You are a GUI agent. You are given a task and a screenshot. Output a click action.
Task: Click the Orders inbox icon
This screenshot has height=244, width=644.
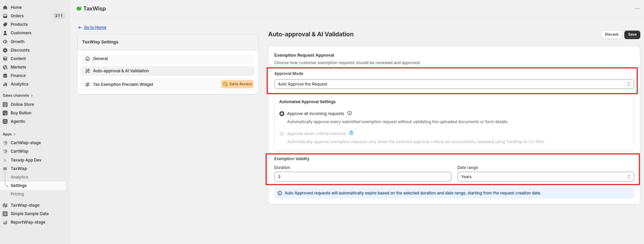[x=5, y=16]
